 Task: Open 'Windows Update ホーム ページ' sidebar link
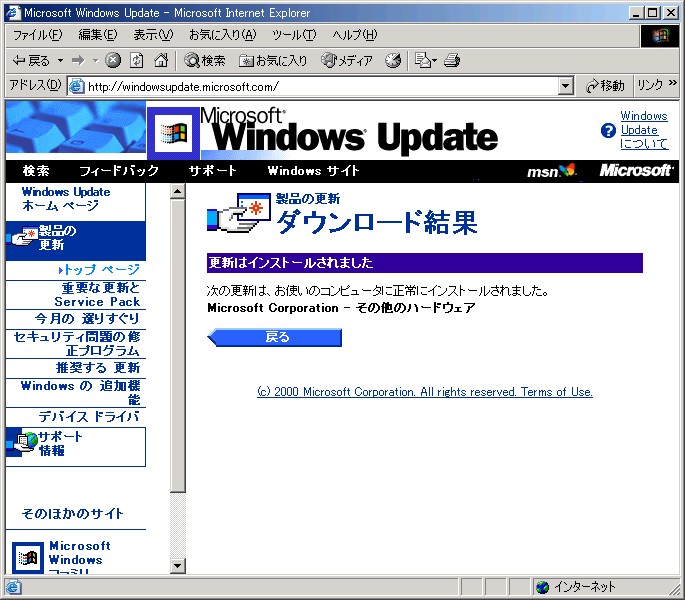click(66, 199)
